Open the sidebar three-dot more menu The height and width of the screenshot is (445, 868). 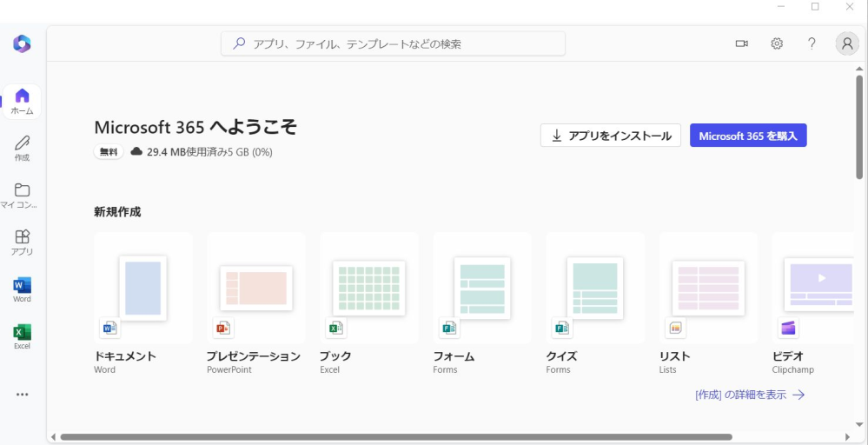22,395
